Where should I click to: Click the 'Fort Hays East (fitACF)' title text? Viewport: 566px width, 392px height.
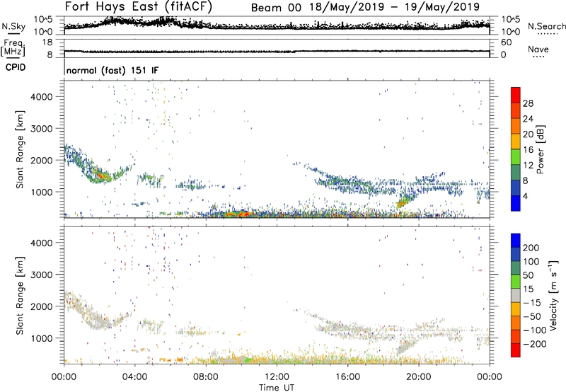[139, 7]
